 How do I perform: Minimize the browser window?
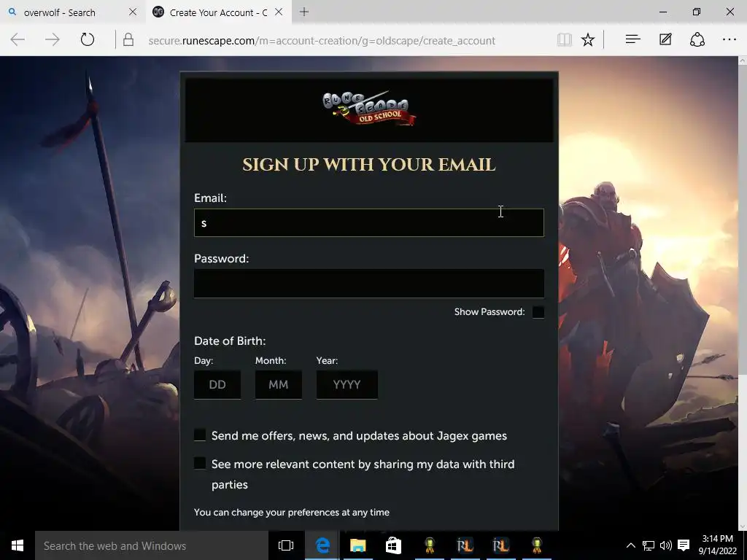[662, 12]
